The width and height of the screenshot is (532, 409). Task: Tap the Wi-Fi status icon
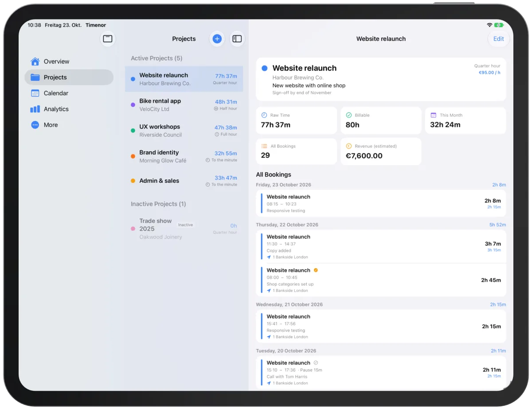pyautogui.click(x=489, y=25)
